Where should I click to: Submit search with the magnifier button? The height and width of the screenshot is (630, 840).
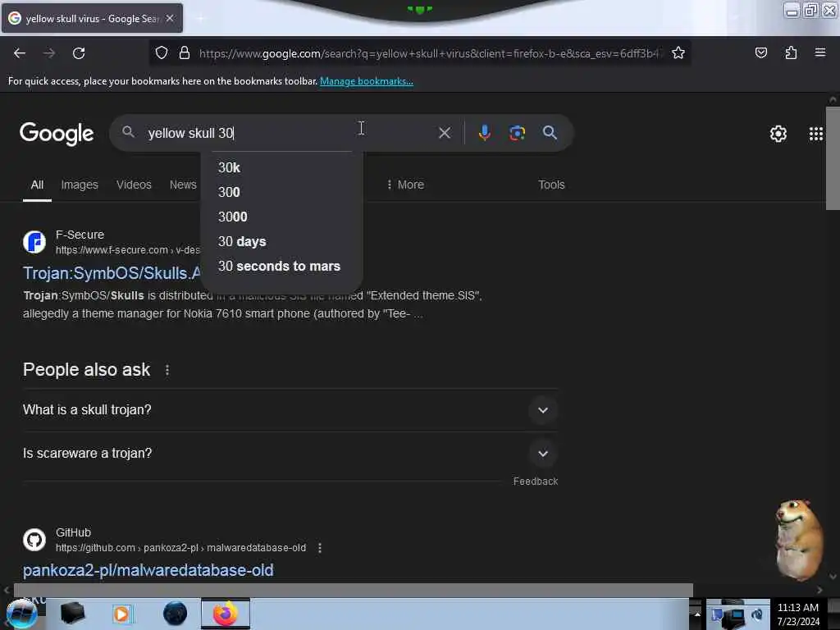coord(550,133)
